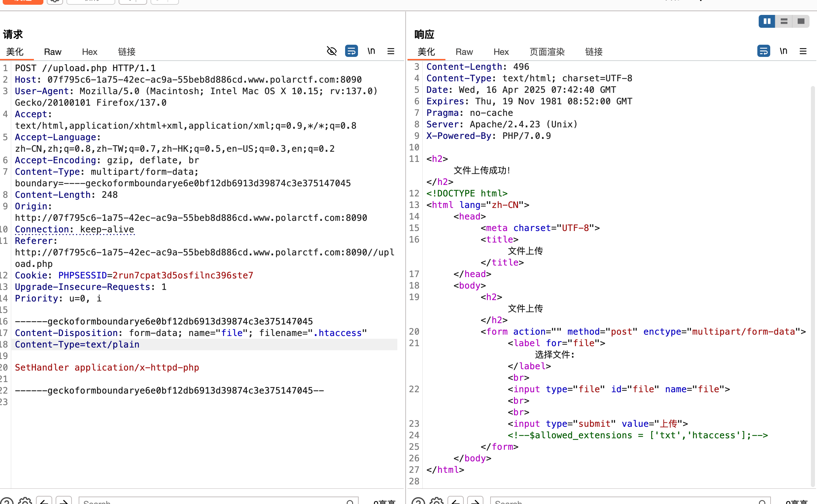
Task: Open response panel hamburger options menu
Action: point(803,51)
